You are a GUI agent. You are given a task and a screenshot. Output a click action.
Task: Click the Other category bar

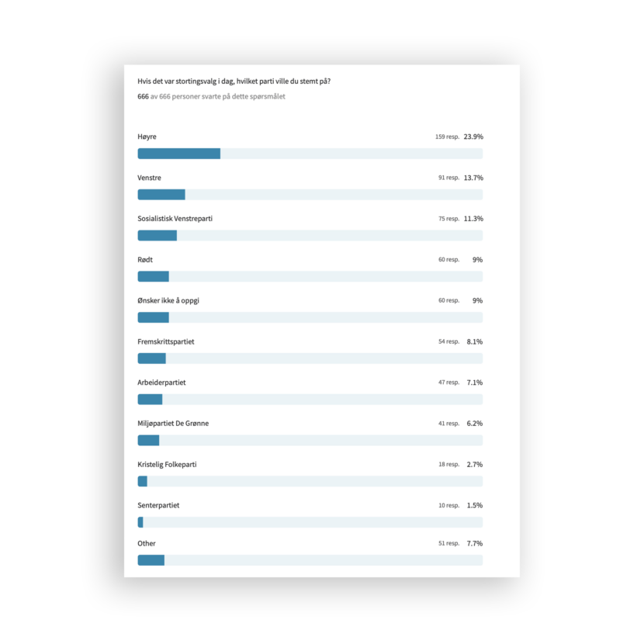tap(310, 560)
